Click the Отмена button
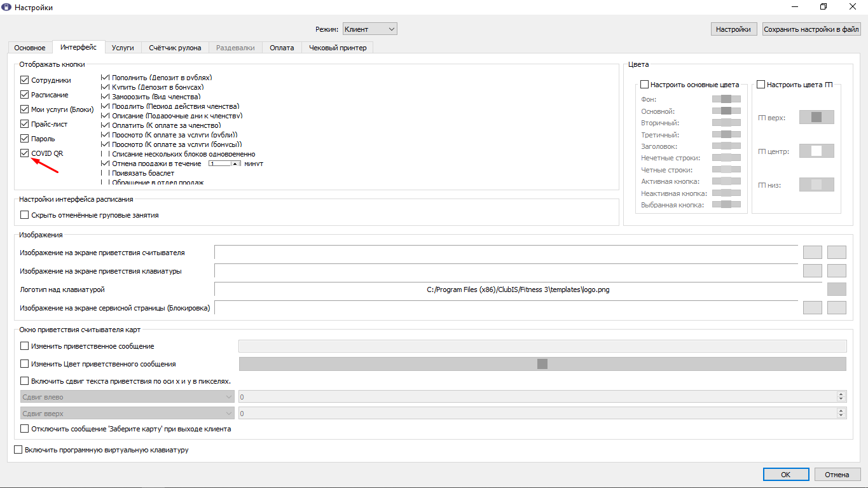This screenshot has height=488, width=868. (837, 475)
